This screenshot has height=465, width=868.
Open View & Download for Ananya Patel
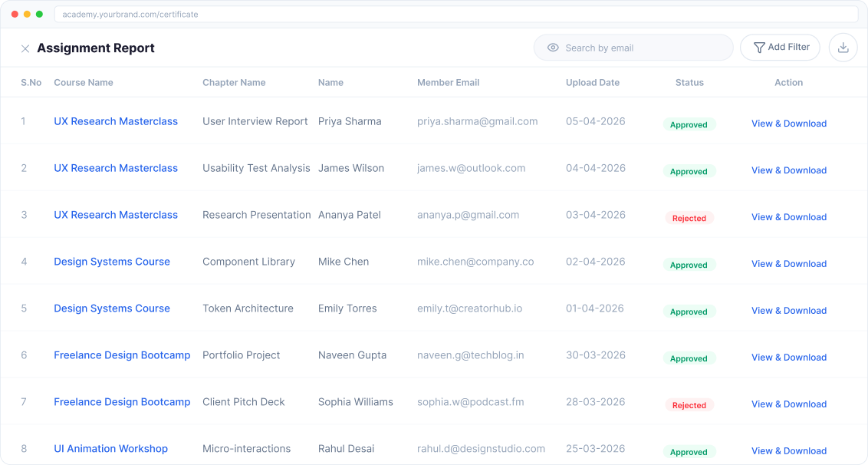788,217
